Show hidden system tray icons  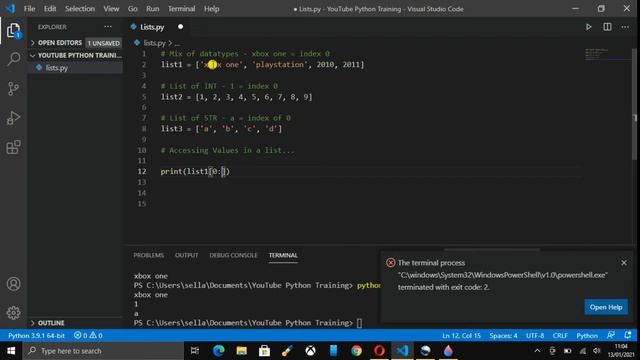coord(537,351)
